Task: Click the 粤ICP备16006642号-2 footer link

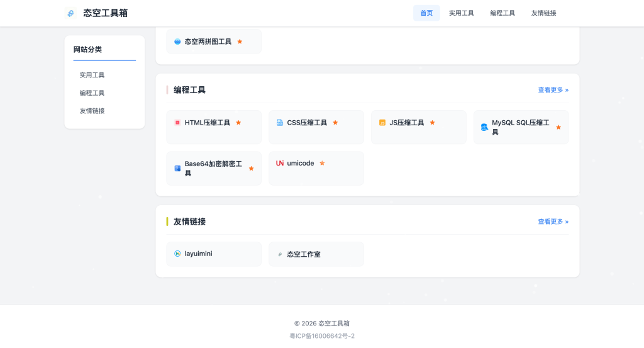Action: pyautogui.click(x=322, y=335)
